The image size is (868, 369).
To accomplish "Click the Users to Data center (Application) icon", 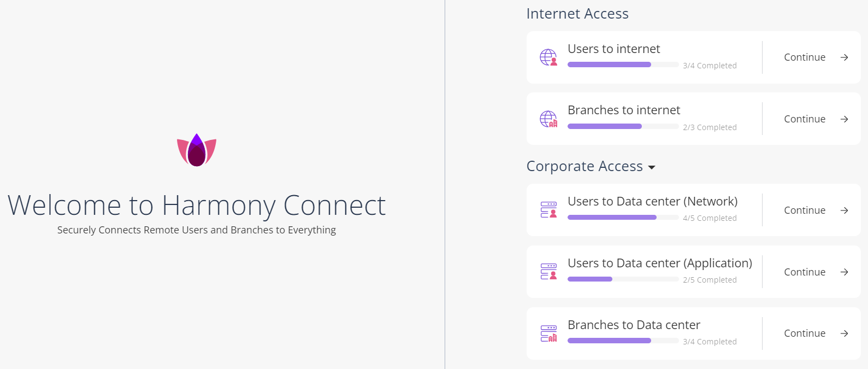I will coord(548,272).
